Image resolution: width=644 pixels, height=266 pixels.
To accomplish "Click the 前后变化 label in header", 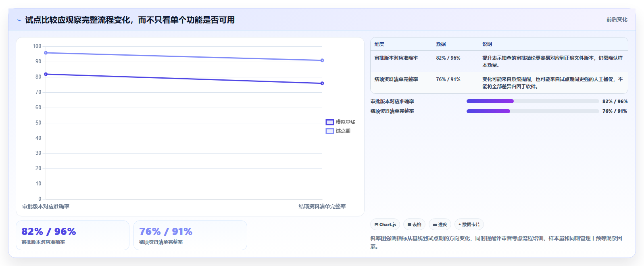I will click(617, 19).
